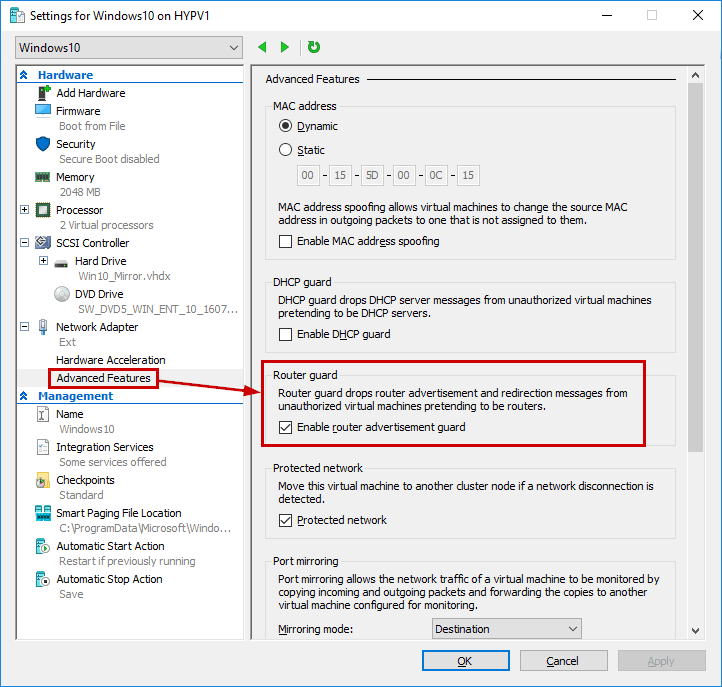Open the Checkpoints settings item
This screenshot has width=722, height=687.
pos(85,480)
